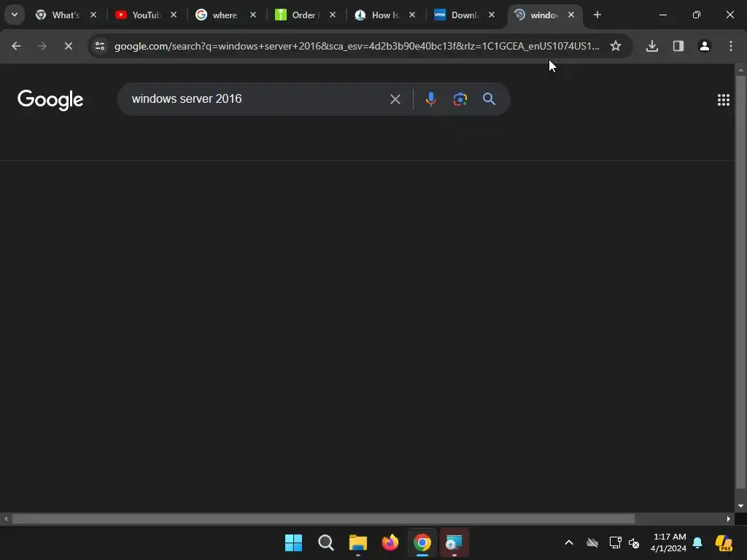Minimize the Chrome window
Image resolution: width=747 pixels, height=560 pixels.
point(663,15)
